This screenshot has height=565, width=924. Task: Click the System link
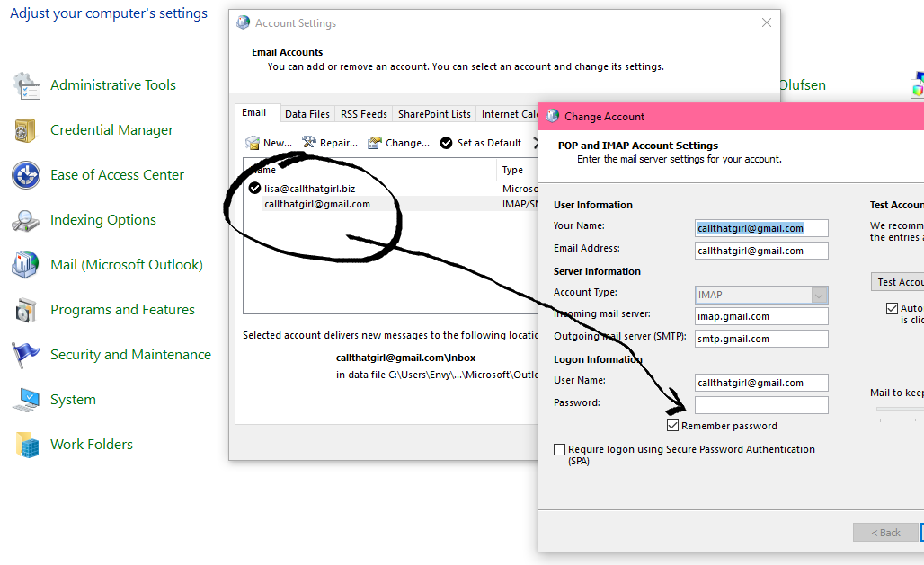(x=73, y=400)
